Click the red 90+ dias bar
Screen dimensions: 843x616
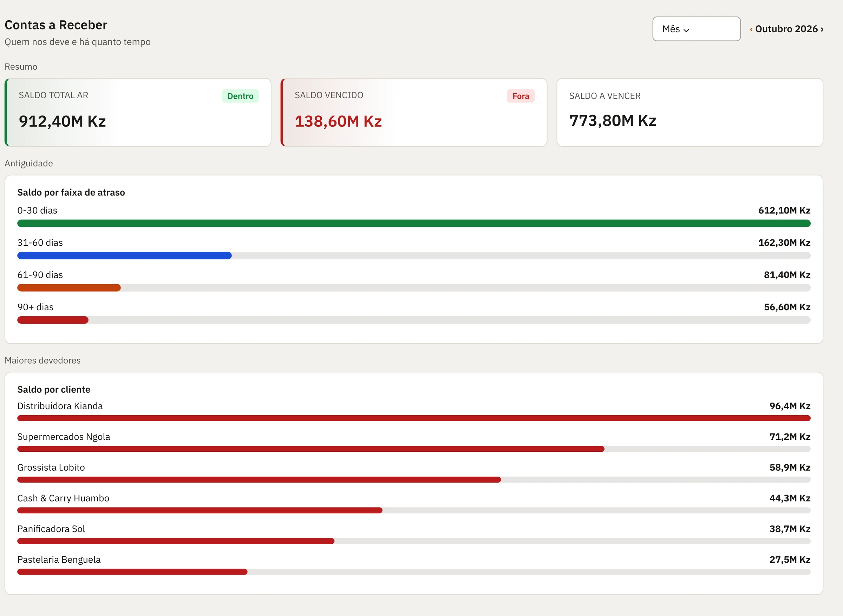click(53, 320)
